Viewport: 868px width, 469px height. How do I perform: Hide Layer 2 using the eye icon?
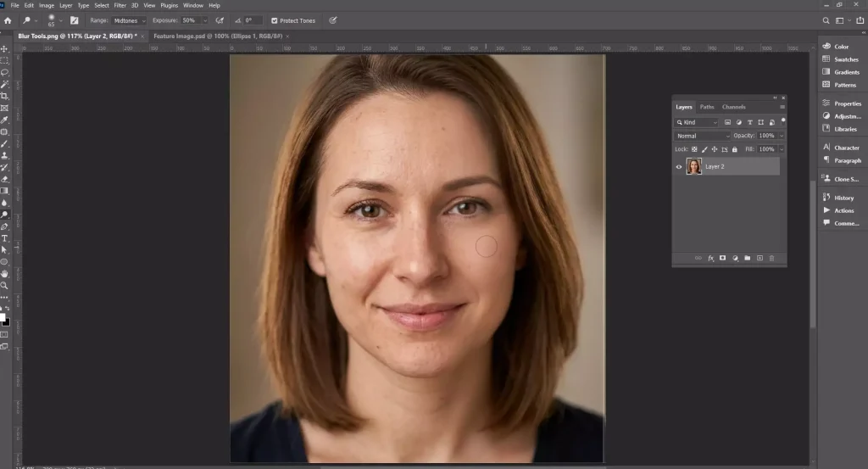click(x=679, y=167)
